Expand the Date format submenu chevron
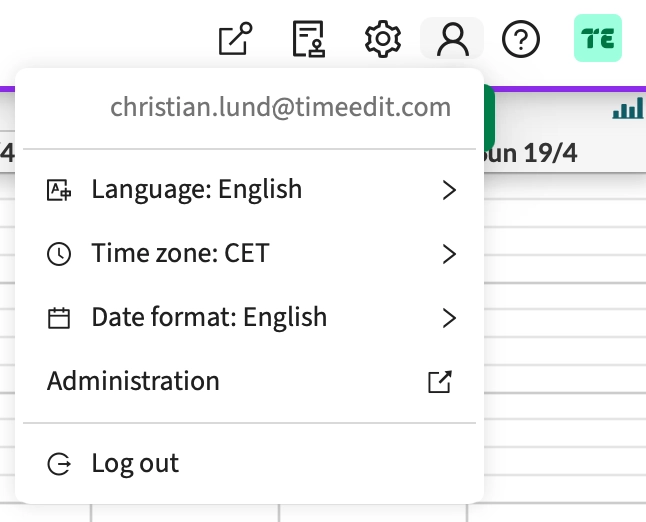This screenshot has height=522, width=646. [449, 319]
